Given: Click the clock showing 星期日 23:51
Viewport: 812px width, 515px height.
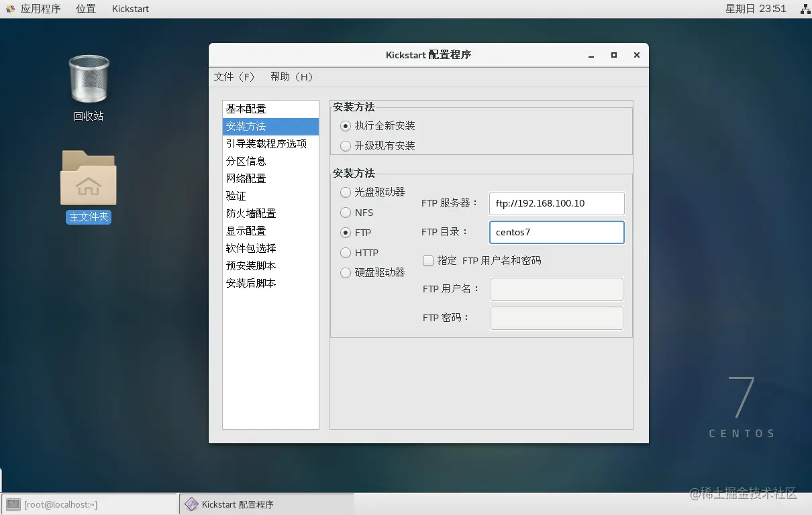Looking at the screenshot, I should click(756, 9).
